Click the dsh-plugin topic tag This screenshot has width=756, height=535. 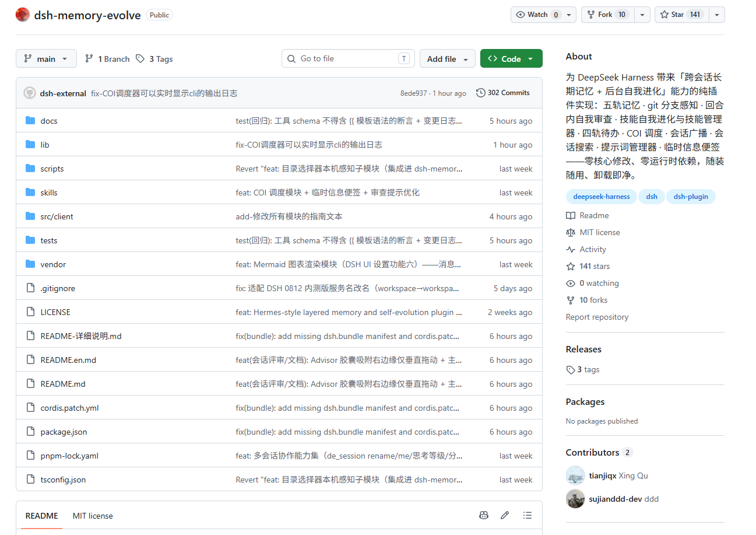[x=691, y=197]
